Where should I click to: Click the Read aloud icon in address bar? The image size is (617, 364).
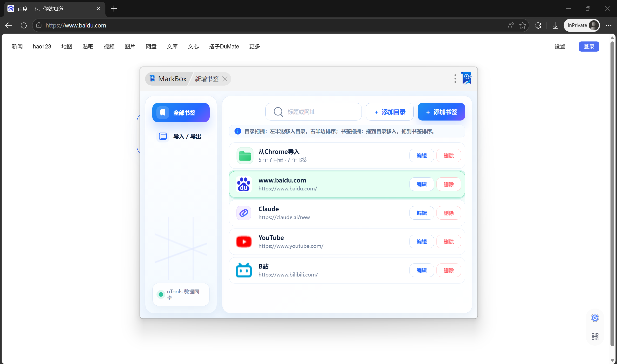point(511,25)
